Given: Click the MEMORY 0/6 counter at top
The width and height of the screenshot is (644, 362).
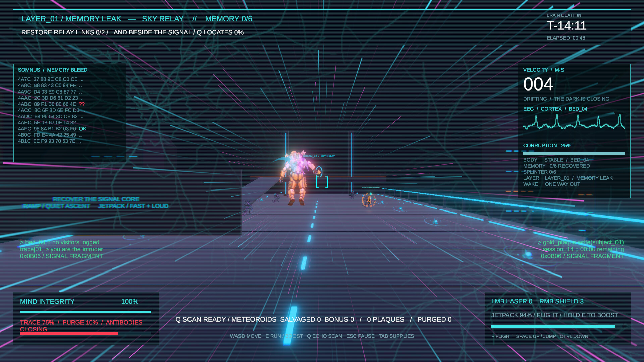Looking at the screenshot, I should pyautogui.click(x=228, y=19).
